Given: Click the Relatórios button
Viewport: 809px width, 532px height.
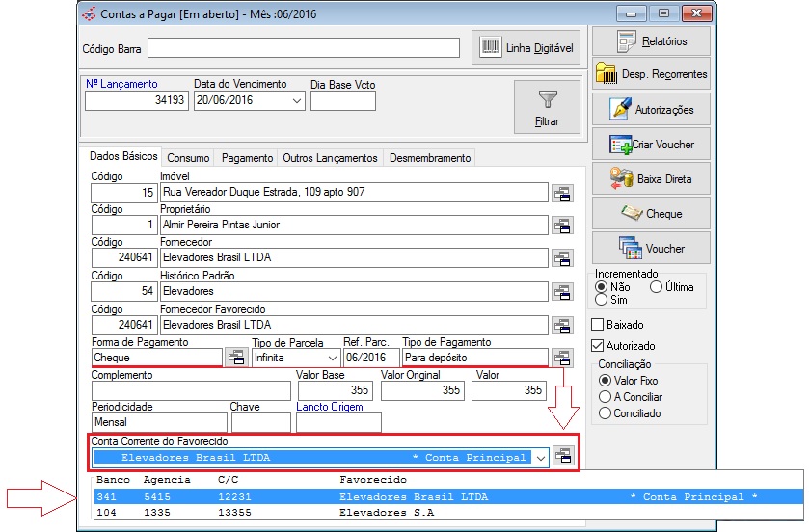Looking at the screenshot, I should pos(651,41).
